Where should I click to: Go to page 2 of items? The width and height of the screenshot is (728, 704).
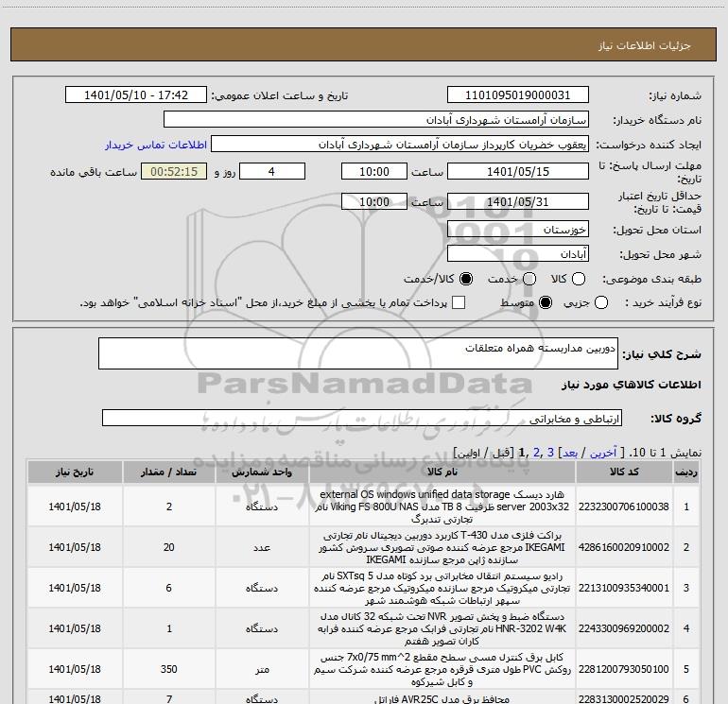[x=537, y=452]
